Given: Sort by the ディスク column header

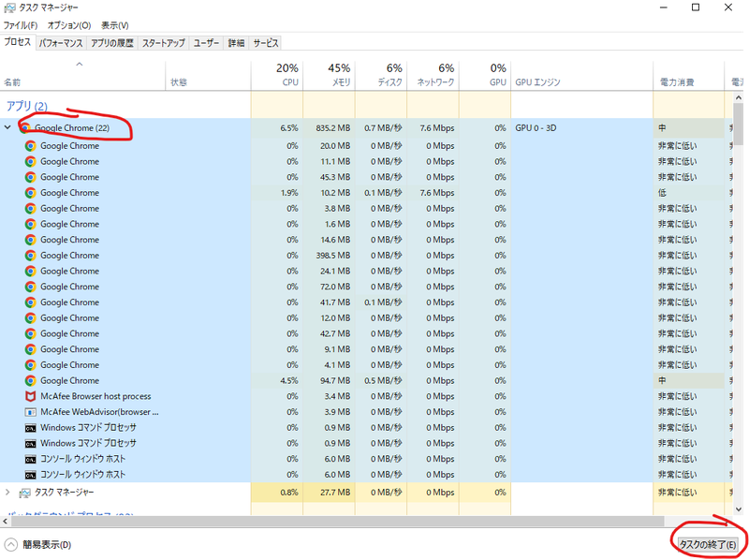Looking at the screenshot, I should point(381,76).
